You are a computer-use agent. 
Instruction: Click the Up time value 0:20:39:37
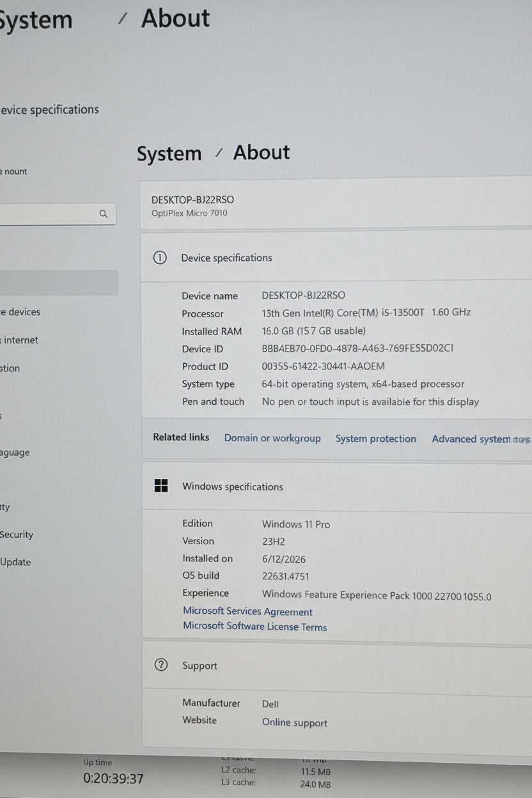point(113,779)
